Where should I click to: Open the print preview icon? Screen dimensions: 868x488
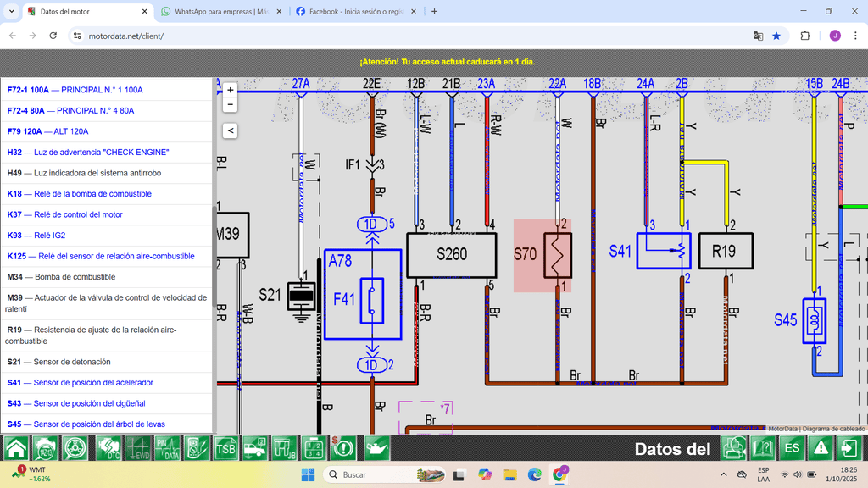pyautogui.click(x=733, y=448)
